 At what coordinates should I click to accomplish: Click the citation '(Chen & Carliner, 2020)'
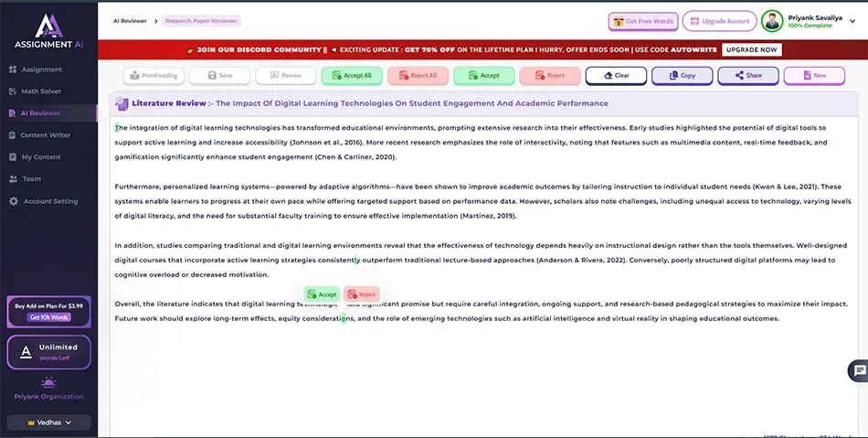(x=356, y=157)
